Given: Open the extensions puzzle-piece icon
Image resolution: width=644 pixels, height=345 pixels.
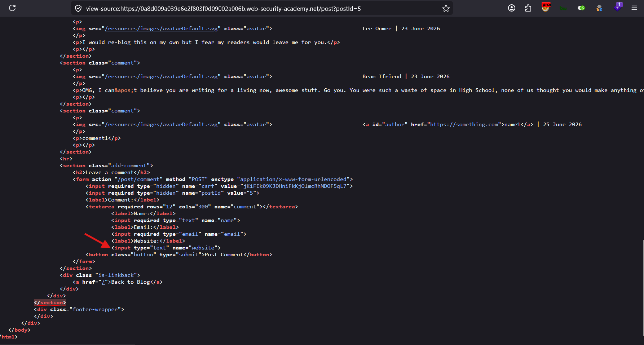Looking at the screenshot, I should pyautogui.click(x=528, y=8).
